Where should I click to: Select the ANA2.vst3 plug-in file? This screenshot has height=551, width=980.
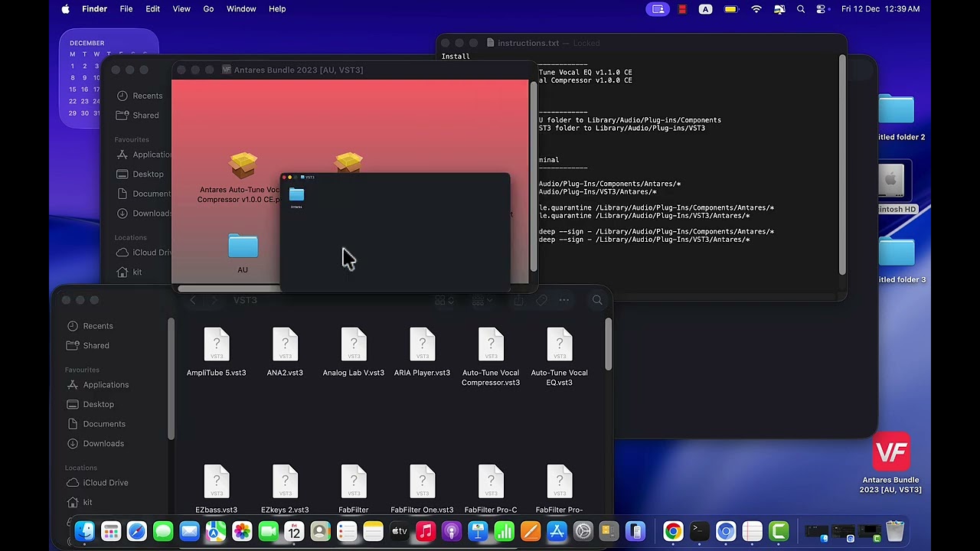click(x=285, y=353)
